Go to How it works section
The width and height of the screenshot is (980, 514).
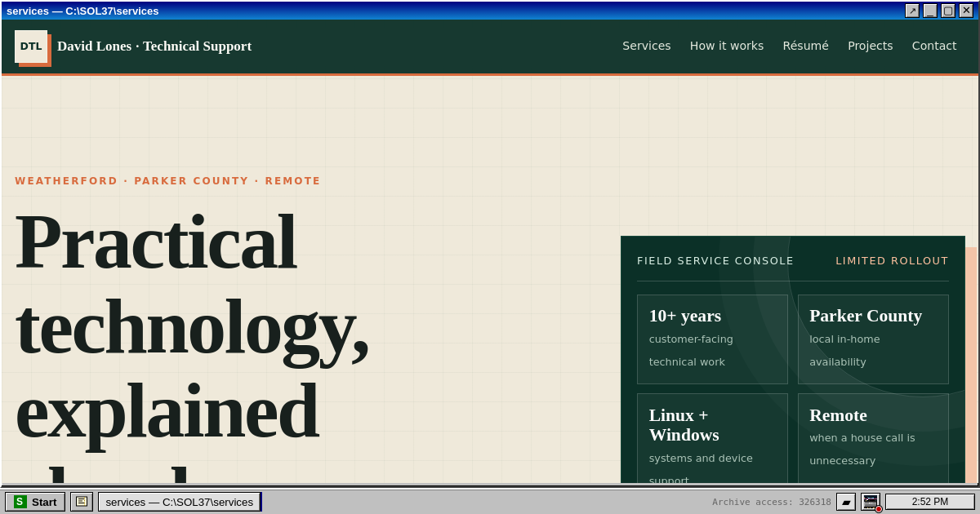(727, 46)
